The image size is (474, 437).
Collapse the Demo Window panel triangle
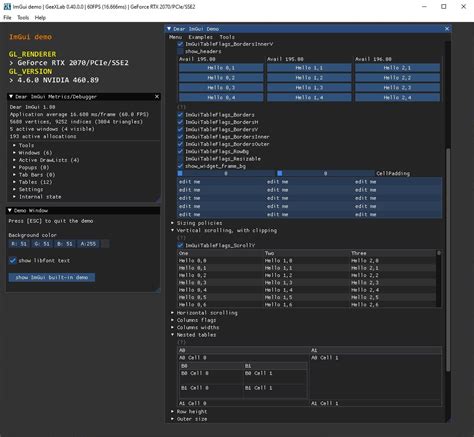coord(10,211)
